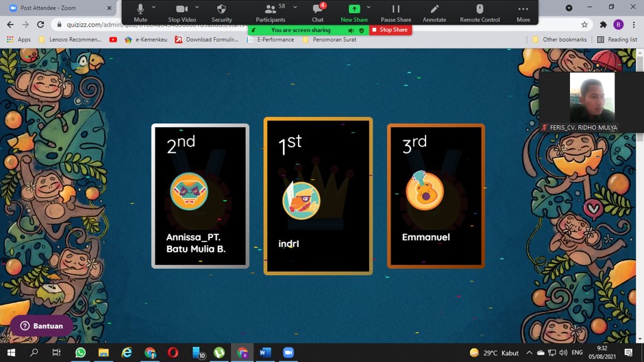
Task: Stop Video in Zoom toolbar
Action: pos(182,12)
